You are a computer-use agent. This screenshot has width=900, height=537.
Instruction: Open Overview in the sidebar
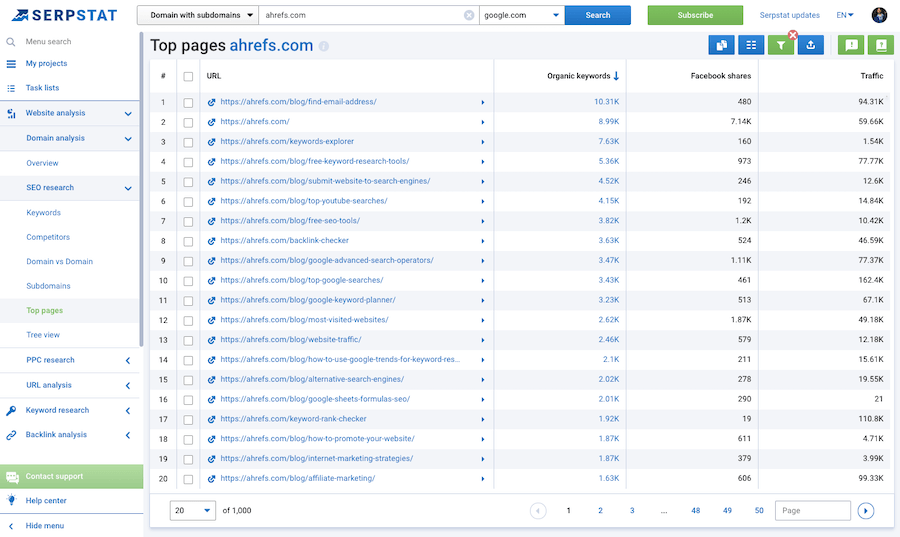42,163
